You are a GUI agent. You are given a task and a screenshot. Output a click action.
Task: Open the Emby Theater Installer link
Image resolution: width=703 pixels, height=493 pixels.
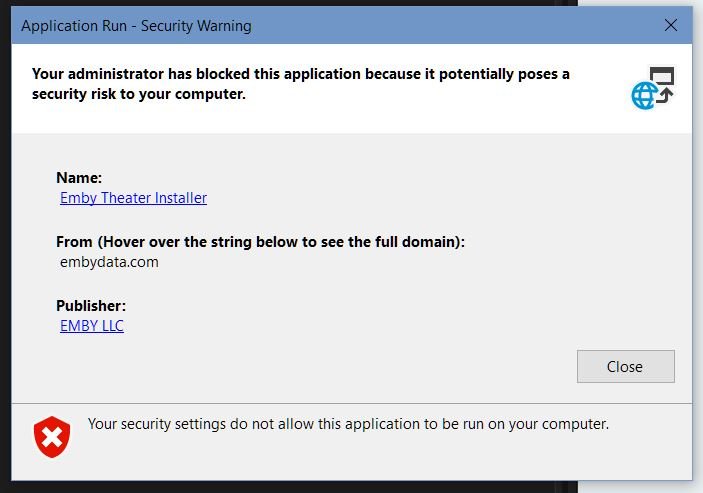pyautogui.click(x=133, y=198)
